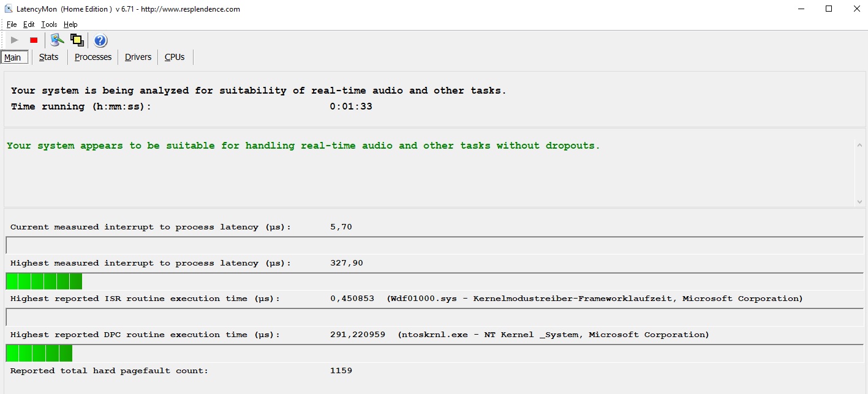Click scroll down arrow in status message box
The image size is (868, 394).
[859, 201]
